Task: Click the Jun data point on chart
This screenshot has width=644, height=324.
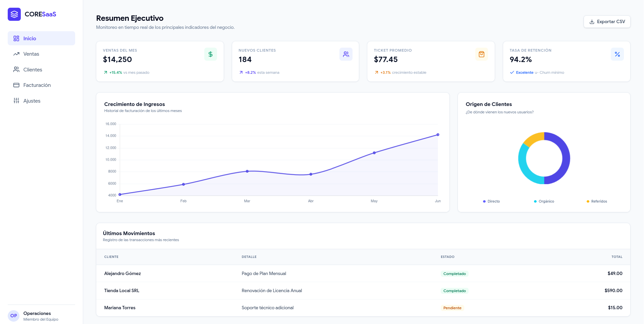Action: 438,135
